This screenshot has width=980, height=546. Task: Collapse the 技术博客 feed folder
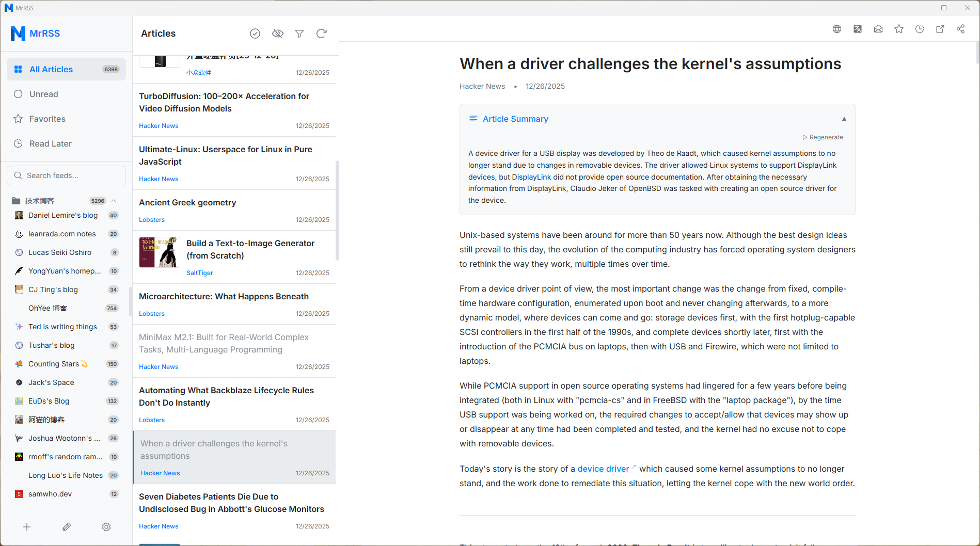(114, 201)
